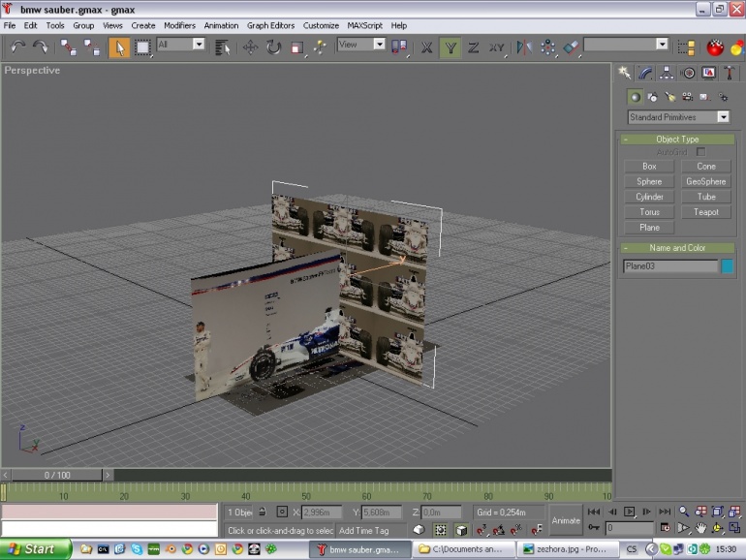Viewport: 746px width, 560px height.
Task: Step time slider forward with right arrow
Action: (x=108, y=475)
